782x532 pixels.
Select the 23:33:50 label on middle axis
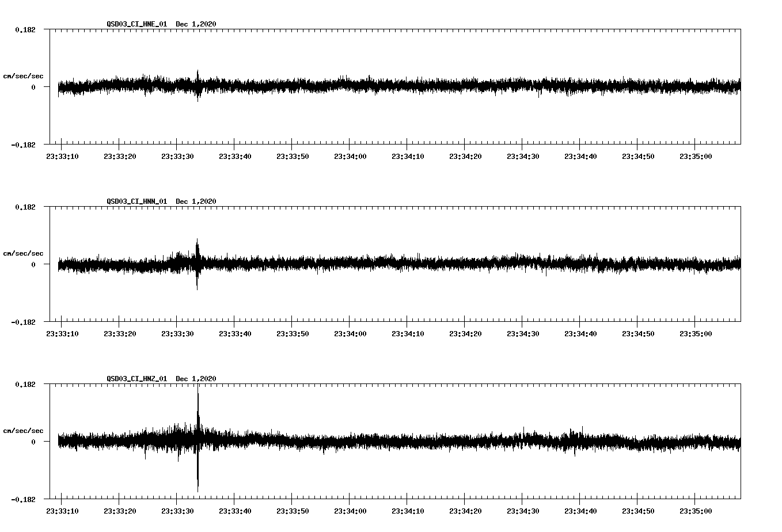tap(293, 332)
